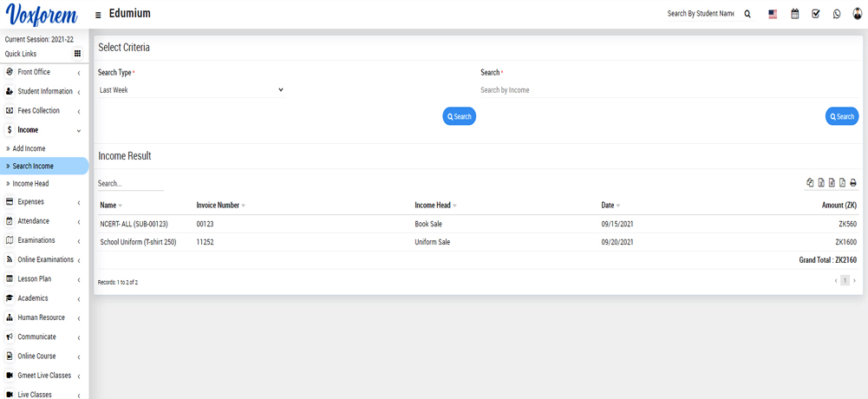Click the left Search button under Search Type
This screenshot has height=399, width=868.
pyautogui.click(x=459, y=116)
